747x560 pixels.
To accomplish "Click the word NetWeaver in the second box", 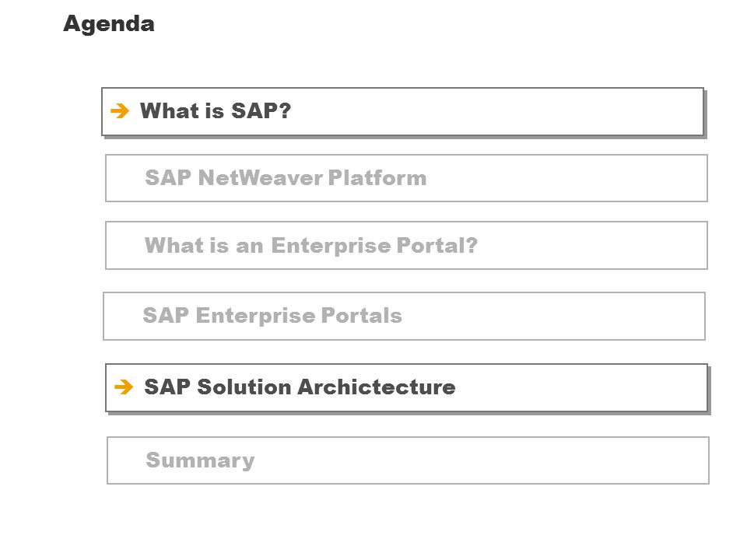I will [260, 178].
